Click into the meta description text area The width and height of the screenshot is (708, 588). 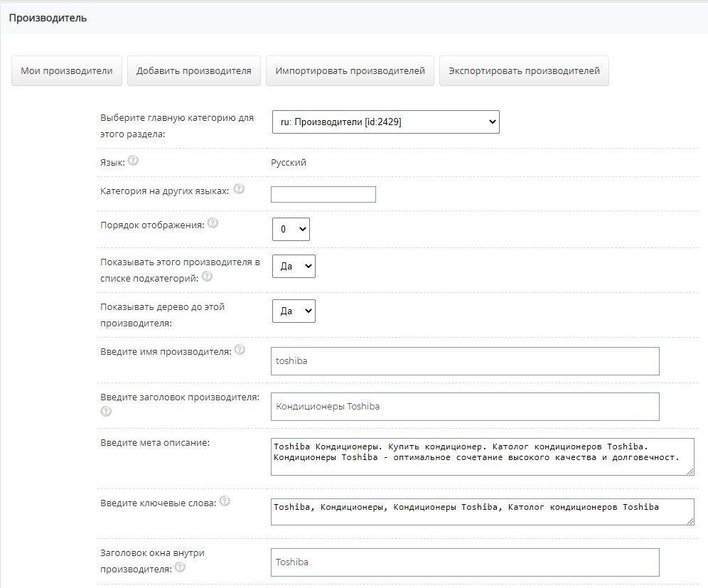pos(482,456)
